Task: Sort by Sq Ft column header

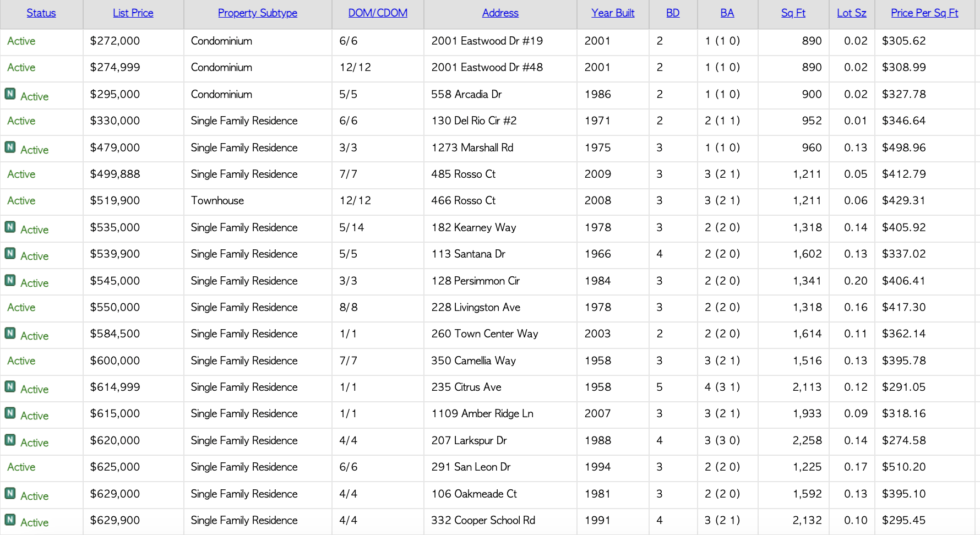Action: click(793, 13)
